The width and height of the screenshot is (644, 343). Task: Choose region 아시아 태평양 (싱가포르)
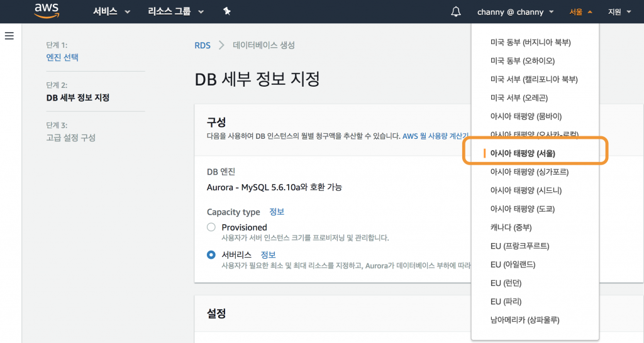click(x=530, y=172)
